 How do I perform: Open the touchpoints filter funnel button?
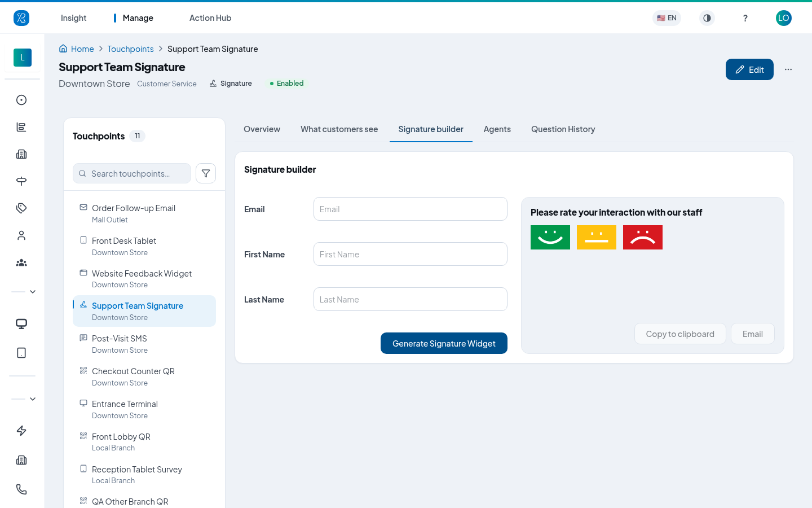point(206,173)
